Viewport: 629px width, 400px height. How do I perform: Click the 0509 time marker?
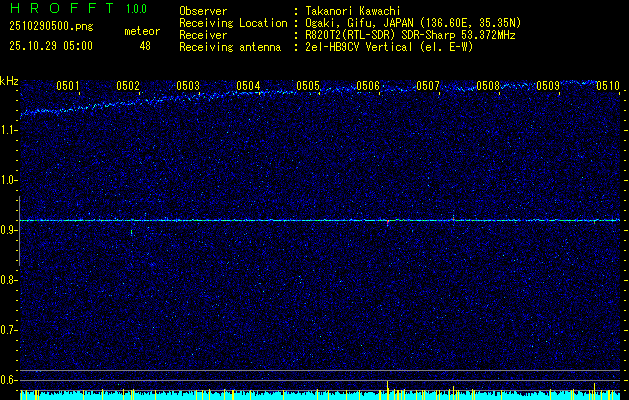click(x=548, y=85)
